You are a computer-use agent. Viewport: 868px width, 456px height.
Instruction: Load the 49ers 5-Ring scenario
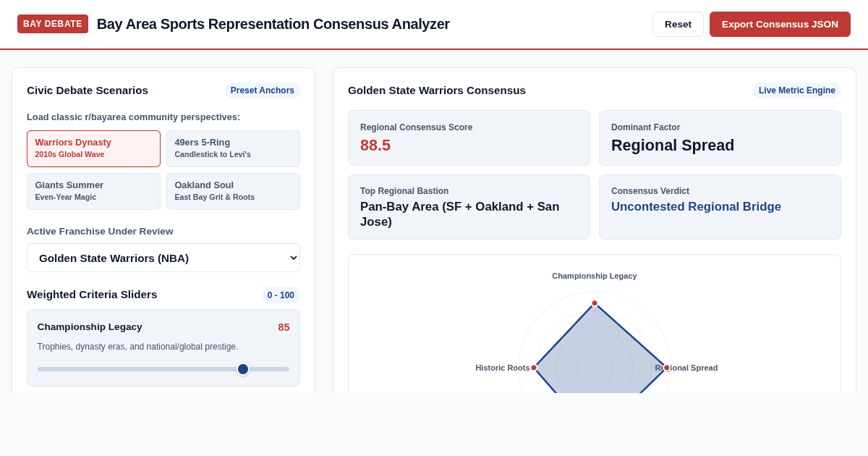[233, 148]
